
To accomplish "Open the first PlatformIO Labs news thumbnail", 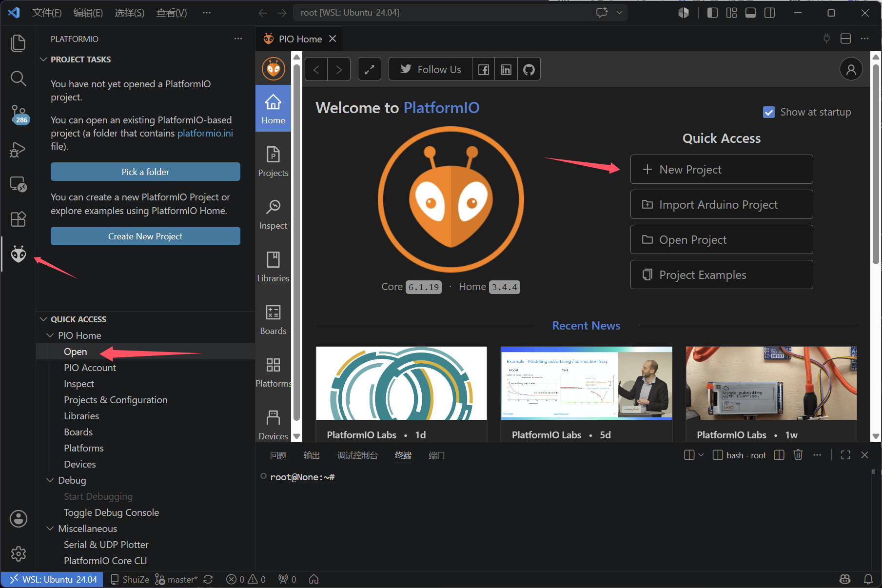I will click(x=401, y=383).
